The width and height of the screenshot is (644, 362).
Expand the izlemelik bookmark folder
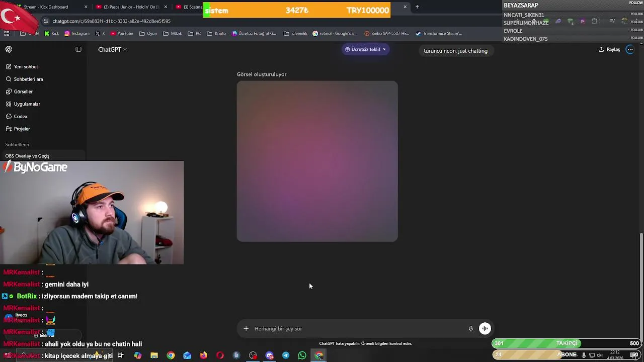[x=295, y=34]
